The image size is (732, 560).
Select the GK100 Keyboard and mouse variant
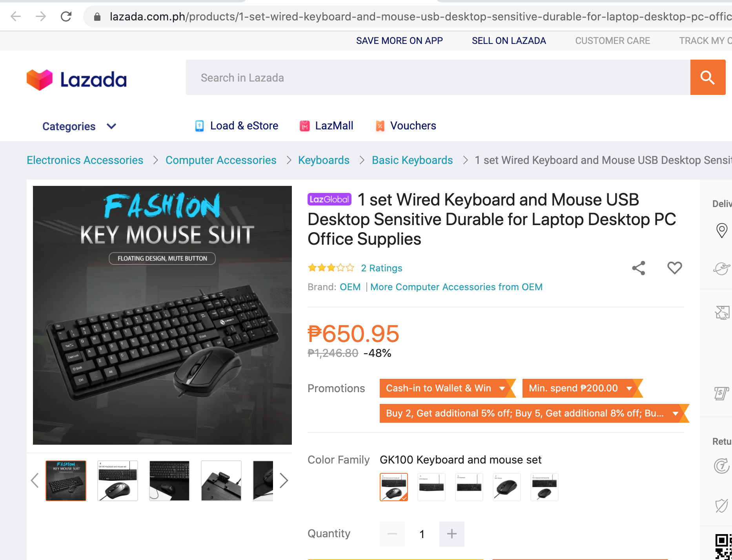(x=393, y=487)
